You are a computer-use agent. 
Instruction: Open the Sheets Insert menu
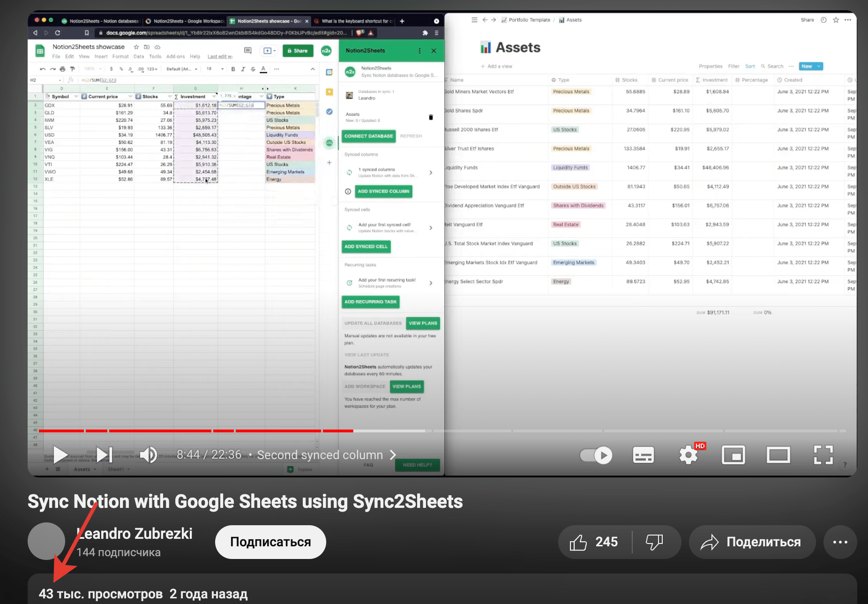(x=101, y=57)
